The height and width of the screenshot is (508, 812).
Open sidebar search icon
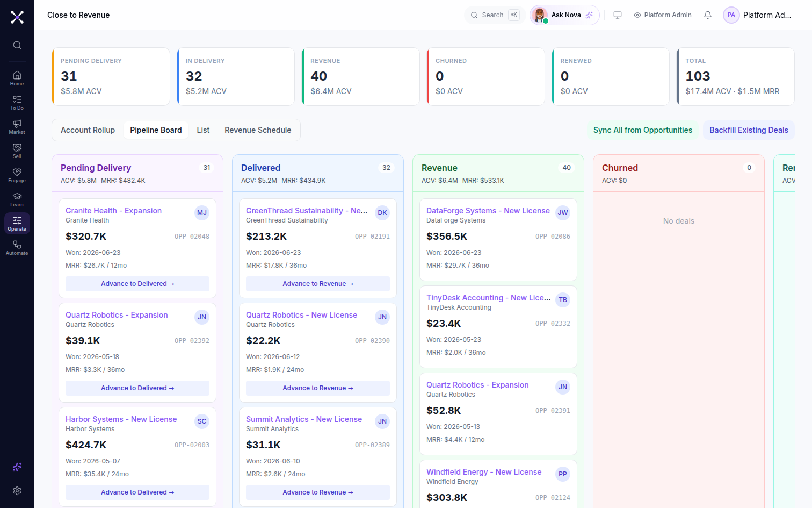17,45
